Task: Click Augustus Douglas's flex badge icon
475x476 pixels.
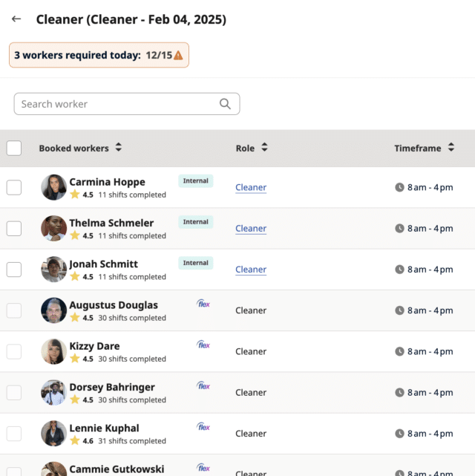Action: tap(203, 304)
